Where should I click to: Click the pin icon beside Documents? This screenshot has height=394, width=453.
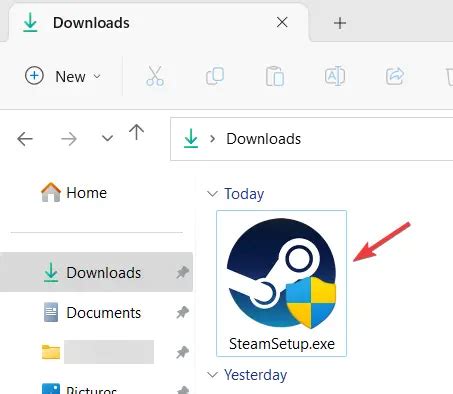182,312
